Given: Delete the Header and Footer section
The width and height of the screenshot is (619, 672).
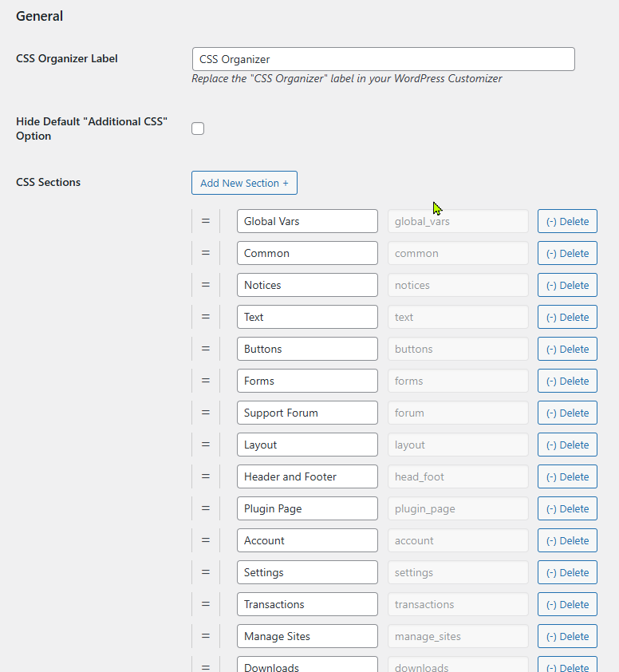Looking at the screenshot, I should pyautogui.click(x=567, y=476).
